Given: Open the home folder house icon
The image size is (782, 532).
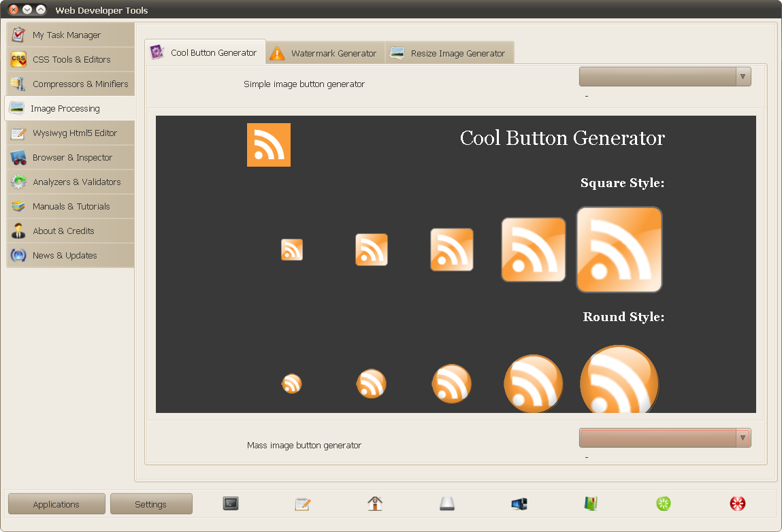Looking at the screenshot, I should [x=375, y=503].
